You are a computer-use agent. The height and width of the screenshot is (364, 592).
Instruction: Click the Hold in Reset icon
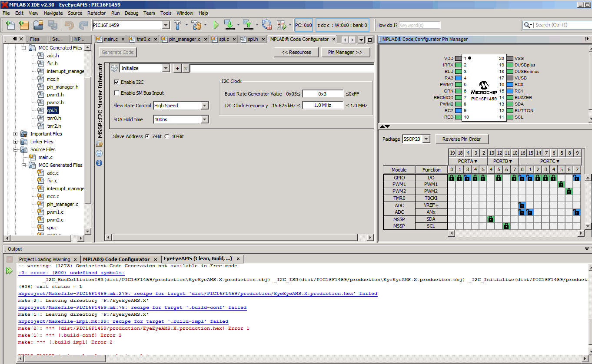(x=266, y=25)
